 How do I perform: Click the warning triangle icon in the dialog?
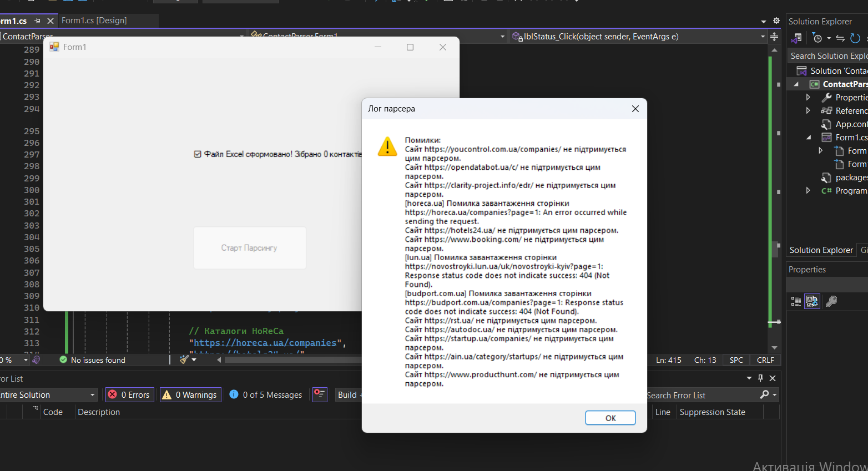click(x=387, y=146)
